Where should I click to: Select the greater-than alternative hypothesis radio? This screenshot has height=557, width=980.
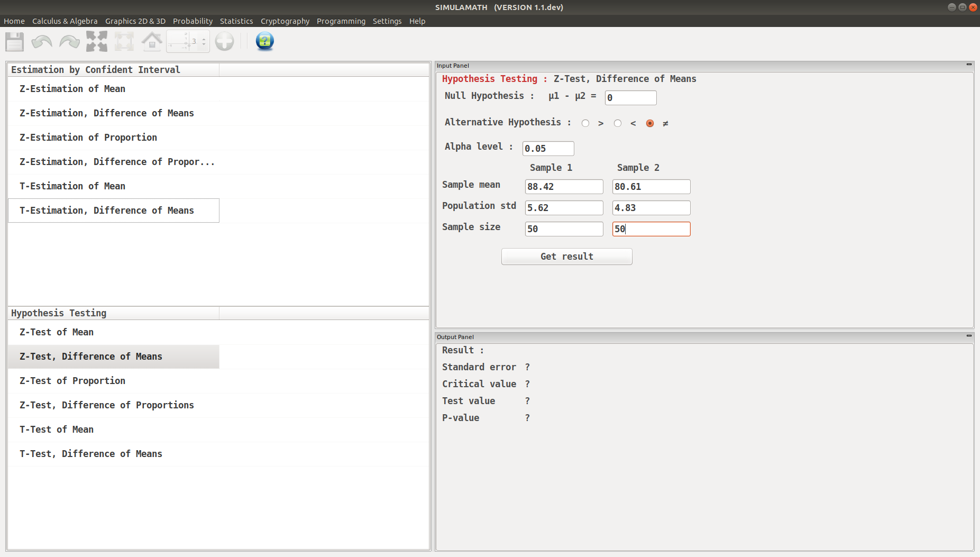(x=585, y=123)
